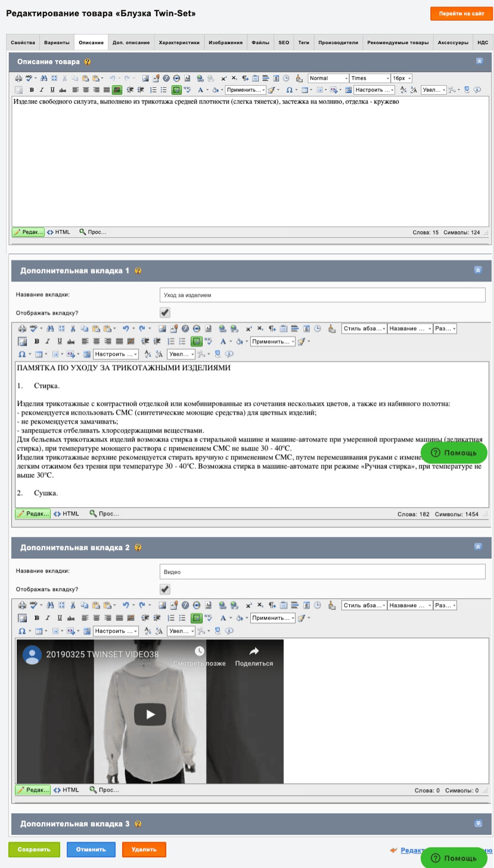Click the 'Название вкладки' field containing 'Видео'
The height and width of the screenshot is (868, 494).
tap(323, 572)
